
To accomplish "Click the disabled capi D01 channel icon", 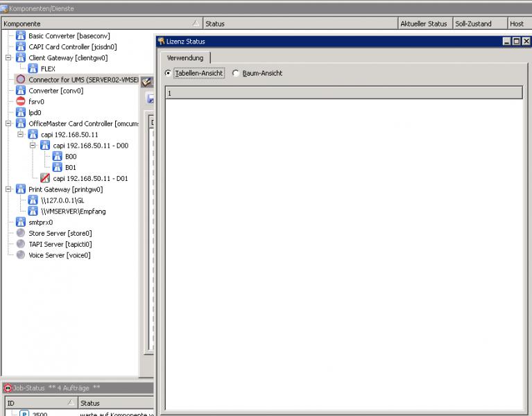I will pos(45,178).
